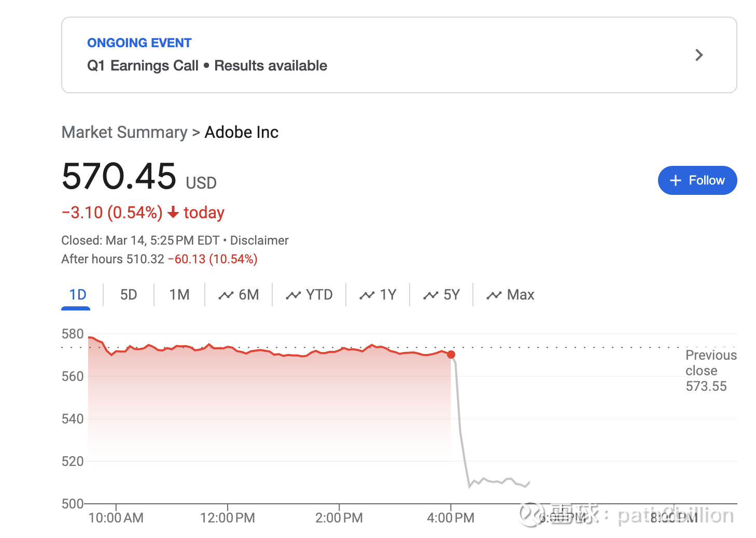Select the 5Y sparkline chart icon

coord(430,294)
